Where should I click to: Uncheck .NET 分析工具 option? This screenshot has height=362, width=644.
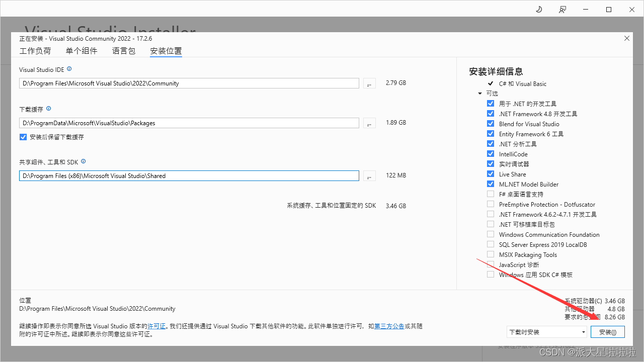[491, 144]
